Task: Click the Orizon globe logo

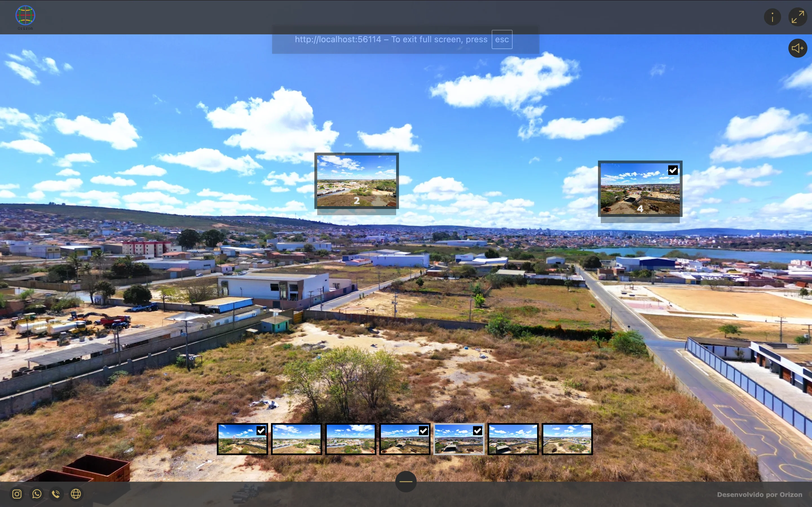Action: (x=25, y=16)
